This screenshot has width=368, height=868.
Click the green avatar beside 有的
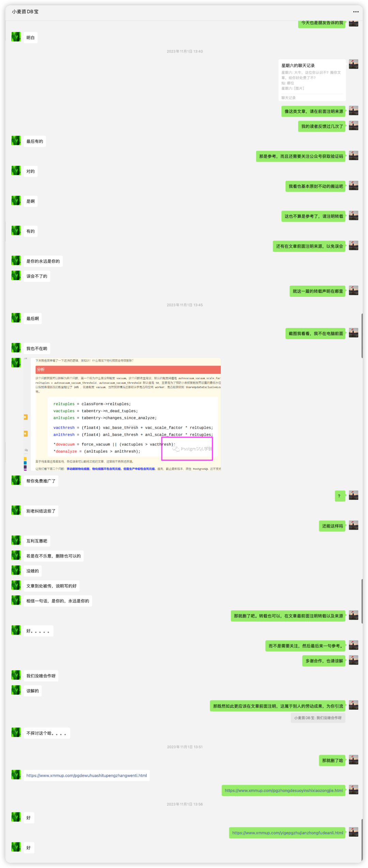pyautogui.click(x=16, y=231)
